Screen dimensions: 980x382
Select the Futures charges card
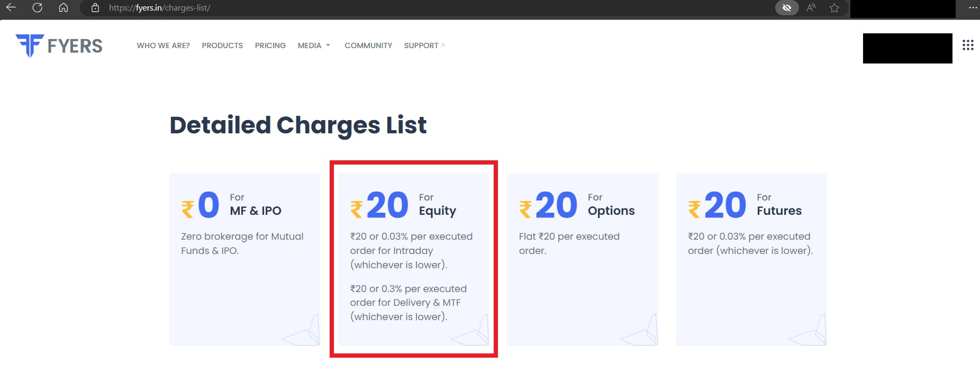click(751, 259)
